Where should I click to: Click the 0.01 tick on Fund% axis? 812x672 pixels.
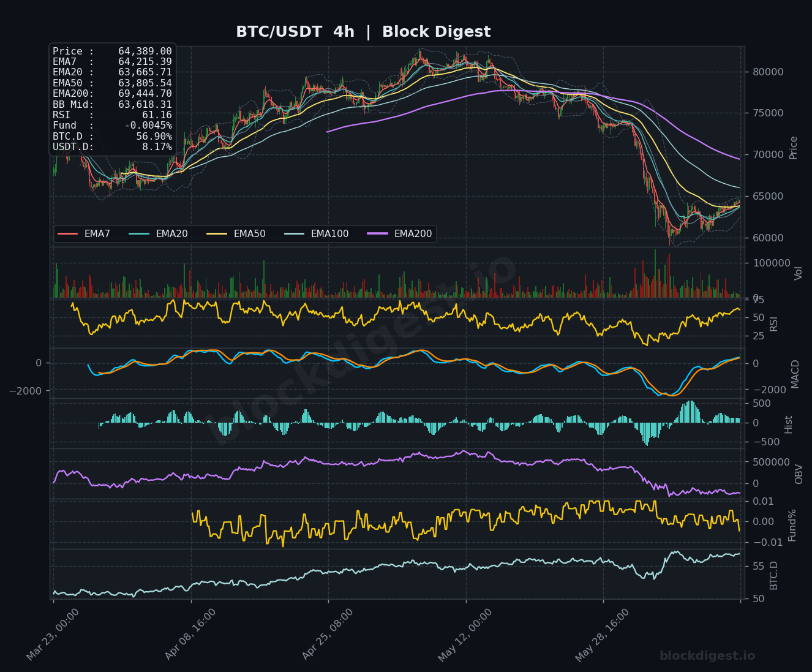coord(762,501)
